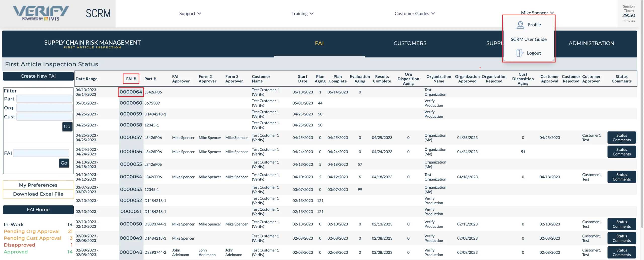The height and width of the screenshot is (260, 644).
Task: Open FAI number 0000053
Action: click(131, 189)
